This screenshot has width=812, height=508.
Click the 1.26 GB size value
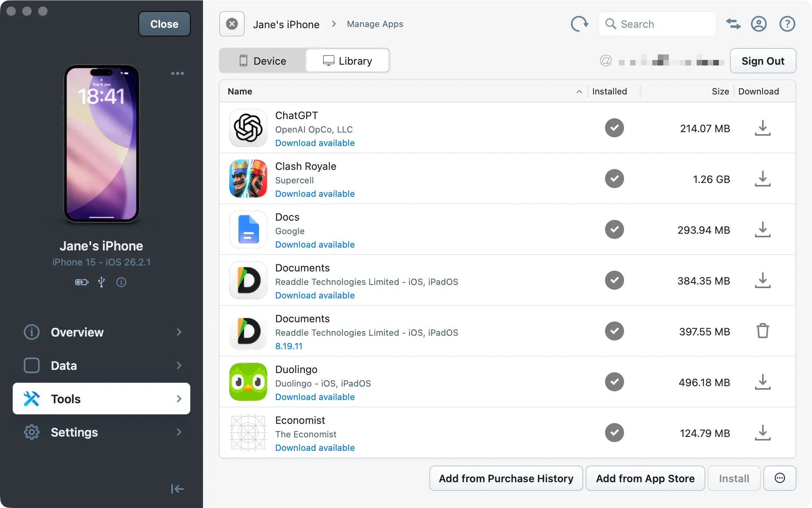click(x=711, y=179)
